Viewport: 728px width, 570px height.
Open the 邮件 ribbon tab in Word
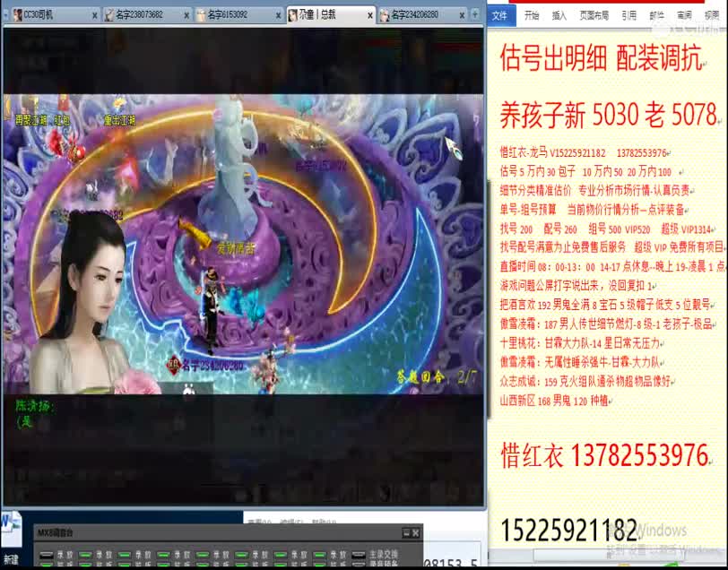(656, 16)
